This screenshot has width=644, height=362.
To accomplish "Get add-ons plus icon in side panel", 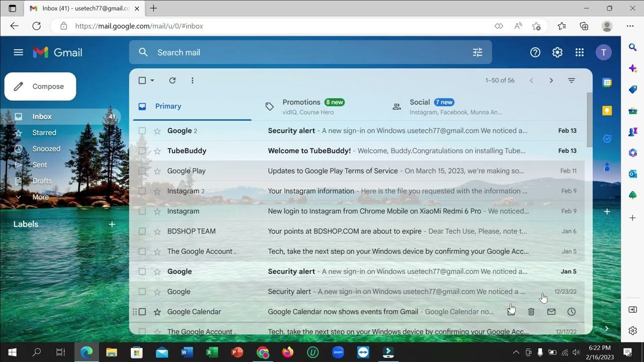I will (x=607, y=212).
